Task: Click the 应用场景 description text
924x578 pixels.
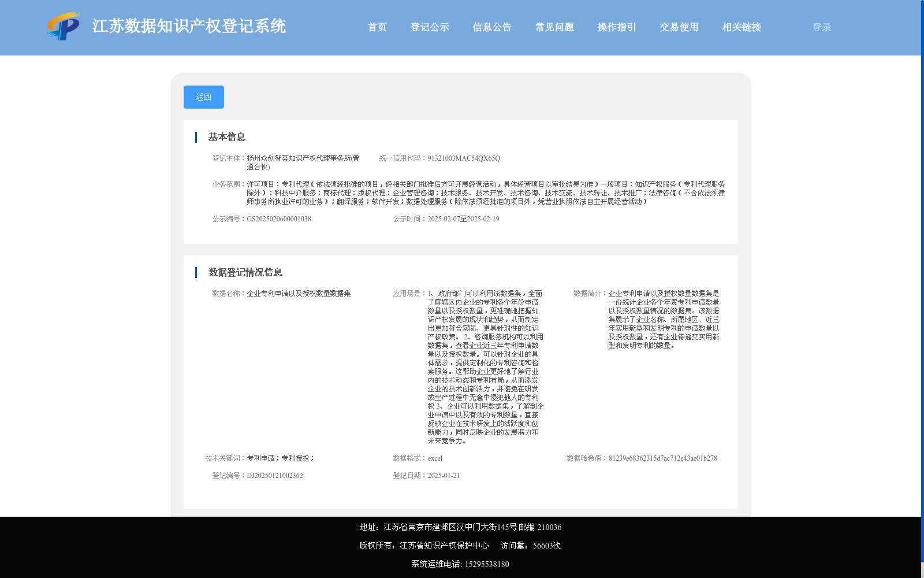Action: click(x=485, y=367)
